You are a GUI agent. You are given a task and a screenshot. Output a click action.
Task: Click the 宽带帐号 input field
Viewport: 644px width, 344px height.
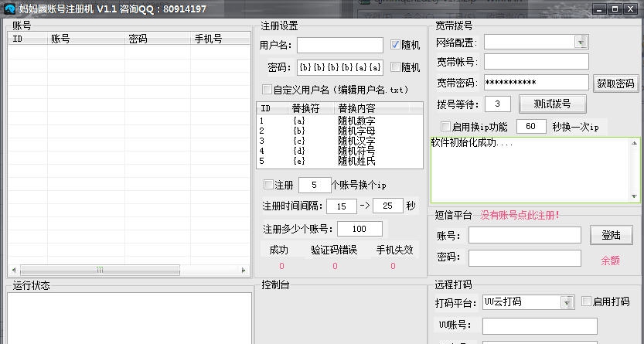click(x=537, y=62)
